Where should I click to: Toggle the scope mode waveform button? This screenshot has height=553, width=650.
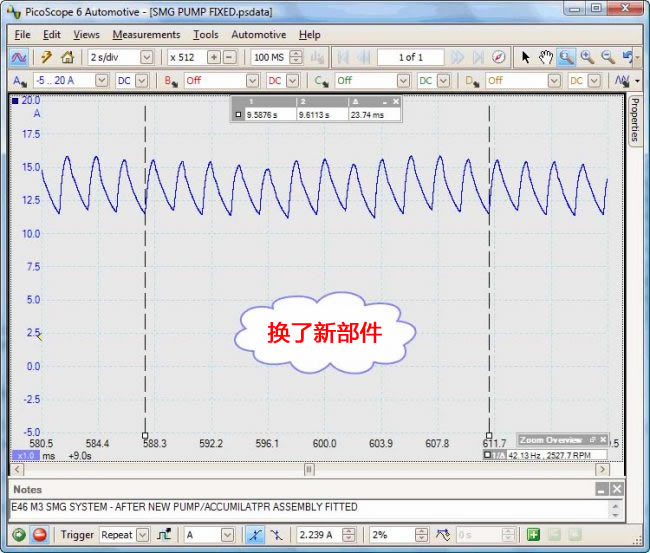[18, 57]
